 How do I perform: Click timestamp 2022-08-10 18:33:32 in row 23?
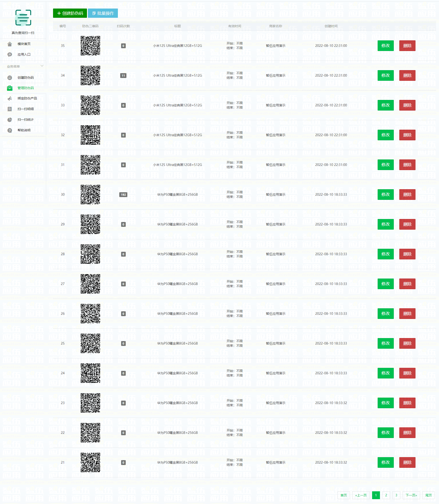(x=331, y=403)
